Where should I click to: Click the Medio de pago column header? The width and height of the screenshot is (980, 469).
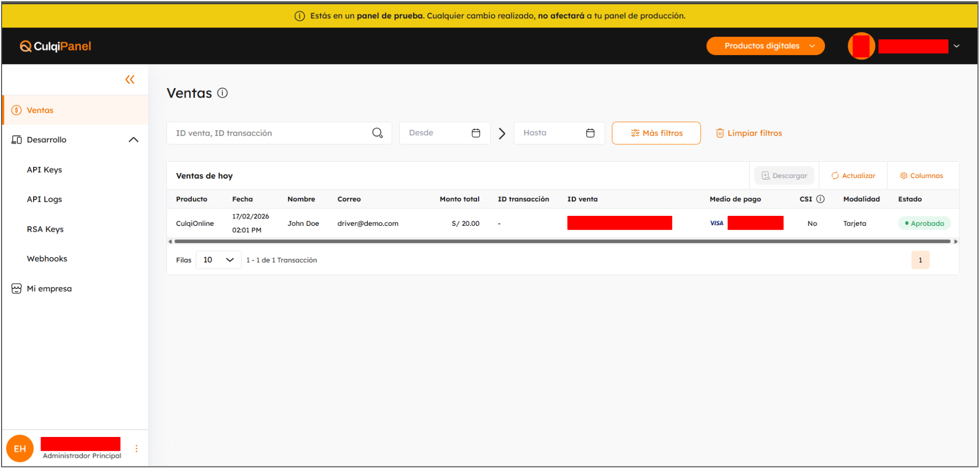coord(735,199)
